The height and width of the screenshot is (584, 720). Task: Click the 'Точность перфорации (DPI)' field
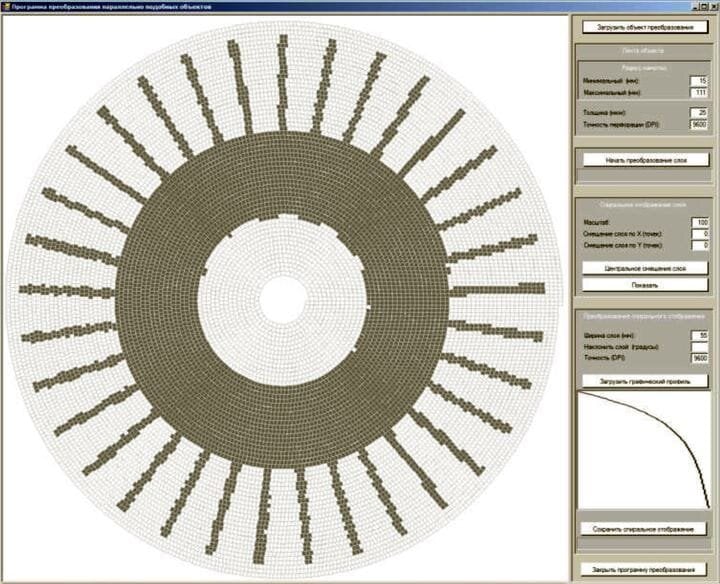pos(698,124)
